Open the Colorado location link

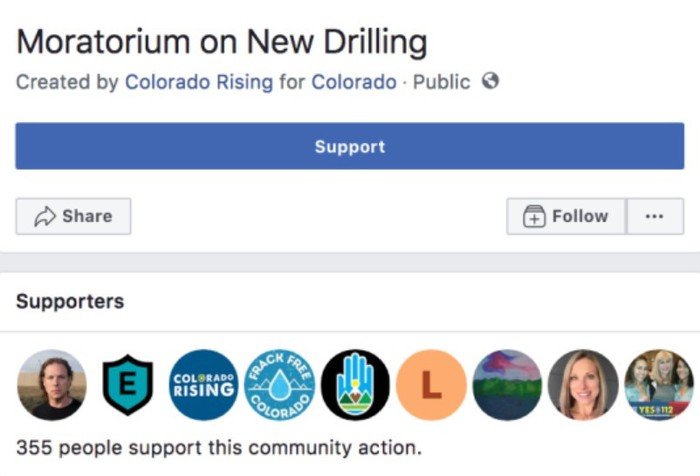click(354, 82)
